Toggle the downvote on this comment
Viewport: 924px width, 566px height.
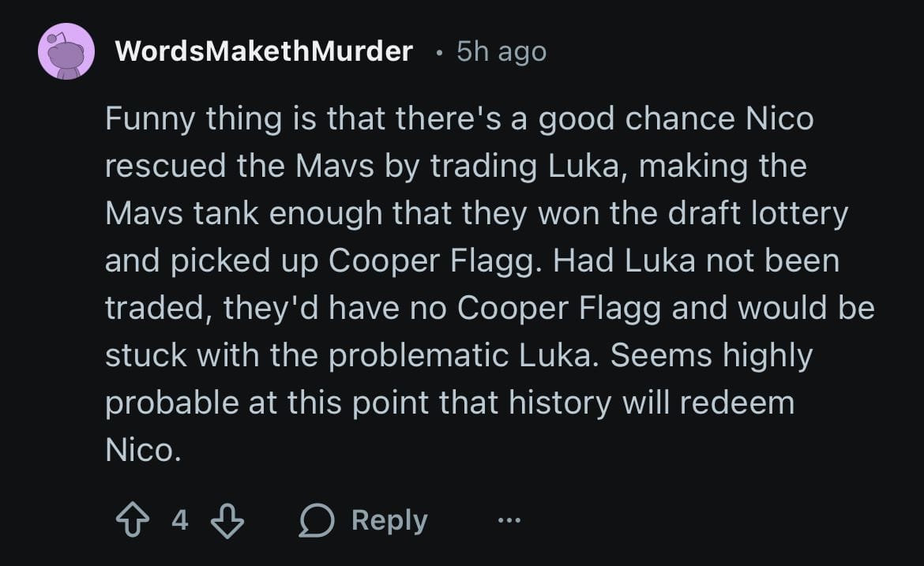point(227,519)
